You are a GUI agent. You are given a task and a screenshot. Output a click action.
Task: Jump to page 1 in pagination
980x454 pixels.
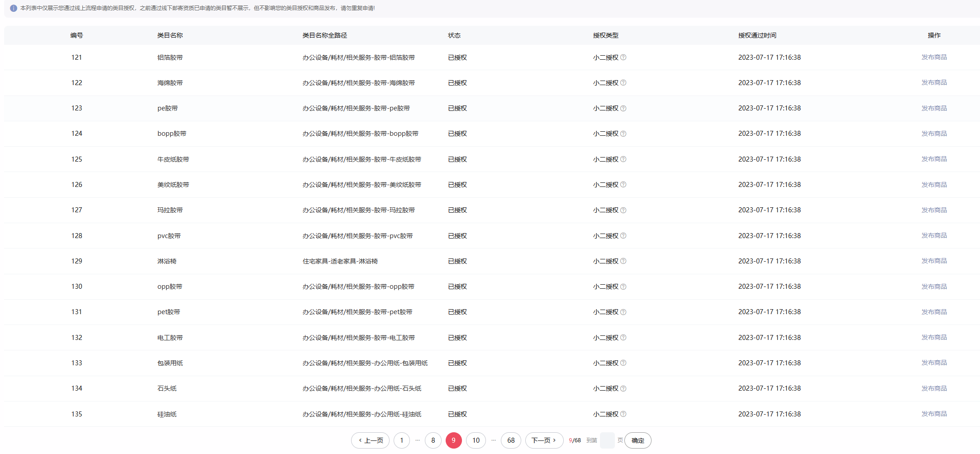point(401,440)
